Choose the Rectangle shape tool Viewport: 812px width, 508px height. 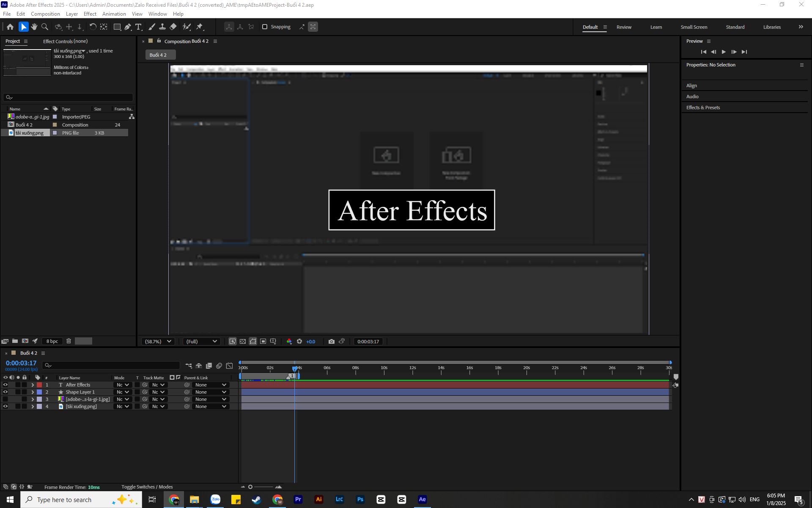coord(117,27)
